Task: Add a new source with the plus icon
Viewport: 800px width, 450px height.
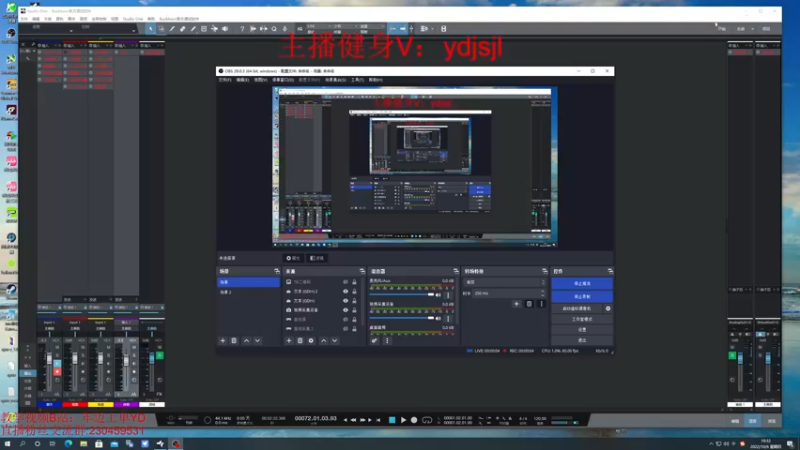Action: [x=289, y=340]
